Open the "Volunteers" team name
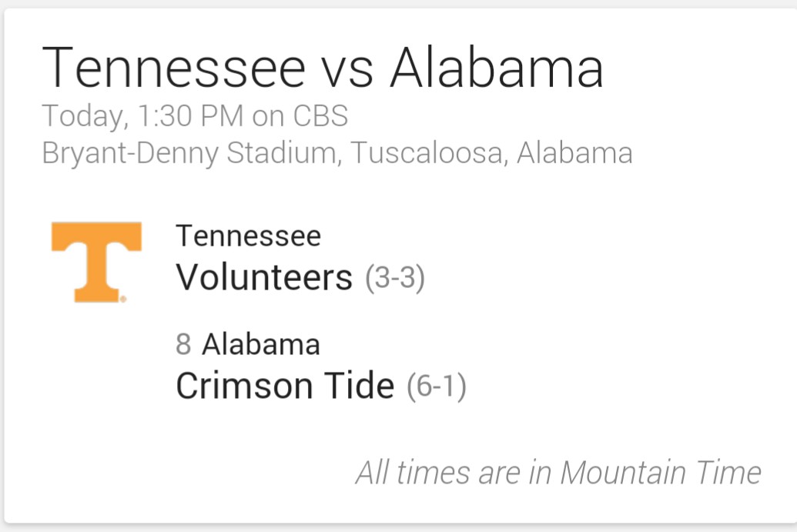 tap(264, 277)
